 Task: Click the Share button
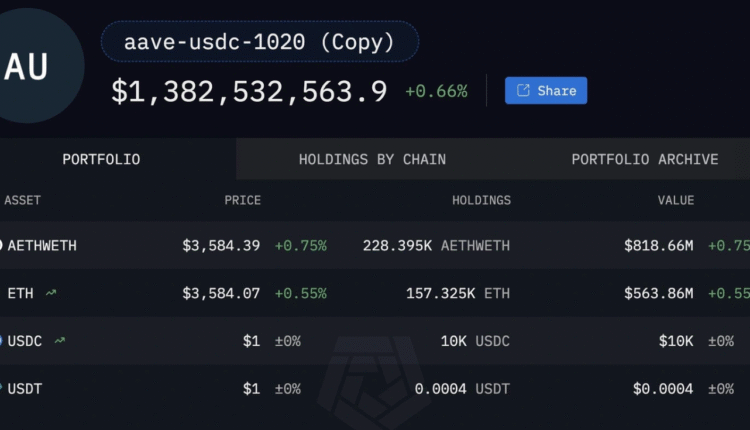click(546, 90)
